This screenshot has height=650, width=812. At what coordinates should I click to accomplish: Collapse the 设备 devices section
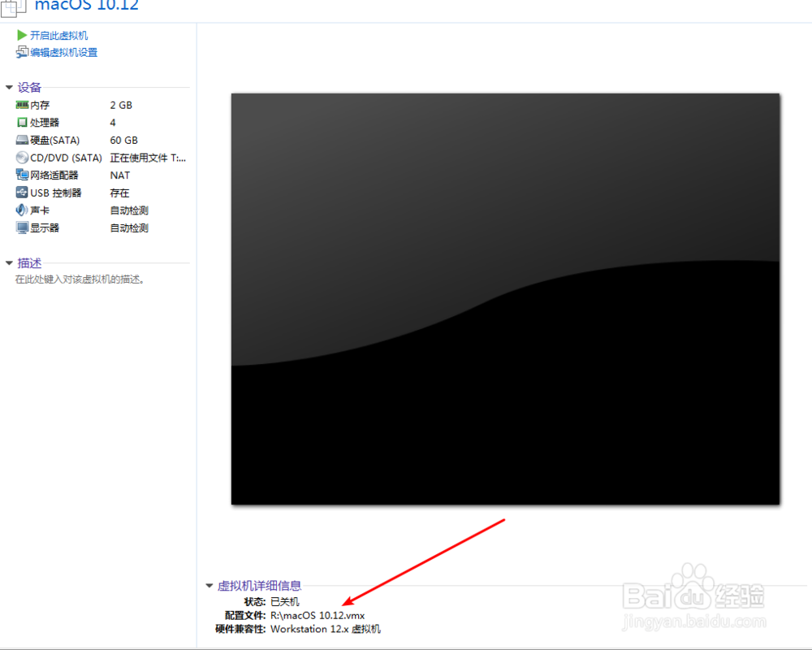(x=9, y=88)
